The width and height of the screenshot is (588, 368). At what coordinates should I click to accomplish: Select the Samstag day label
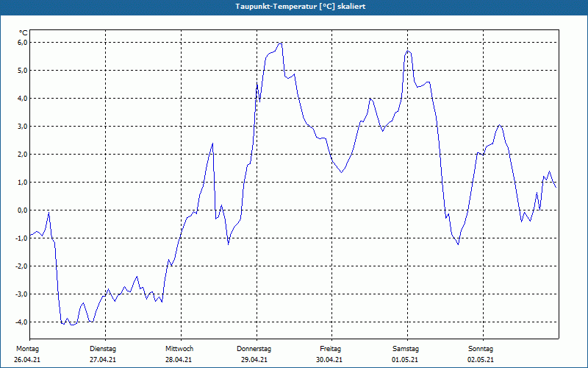(406, 349)
